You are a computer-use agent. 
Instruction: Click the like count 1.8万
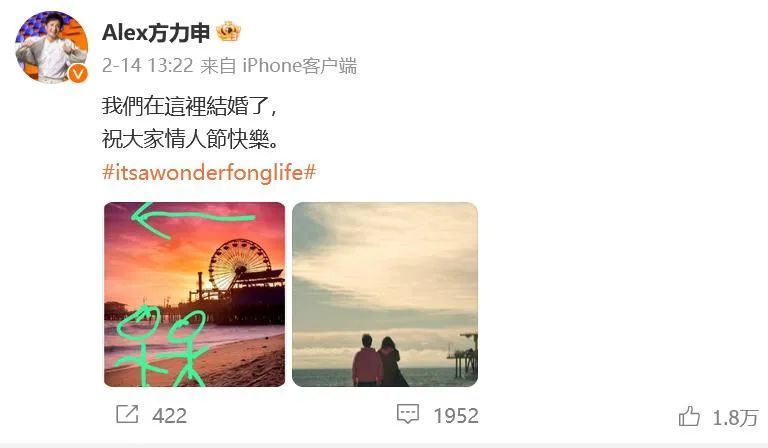click(735, 418)
